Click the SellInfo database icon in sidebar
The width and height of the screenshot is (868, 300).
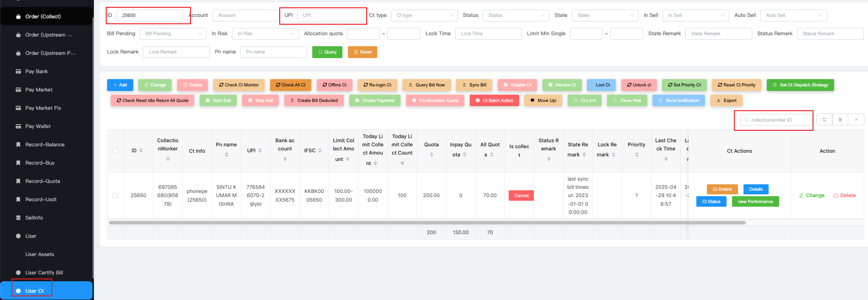point(18,218)
